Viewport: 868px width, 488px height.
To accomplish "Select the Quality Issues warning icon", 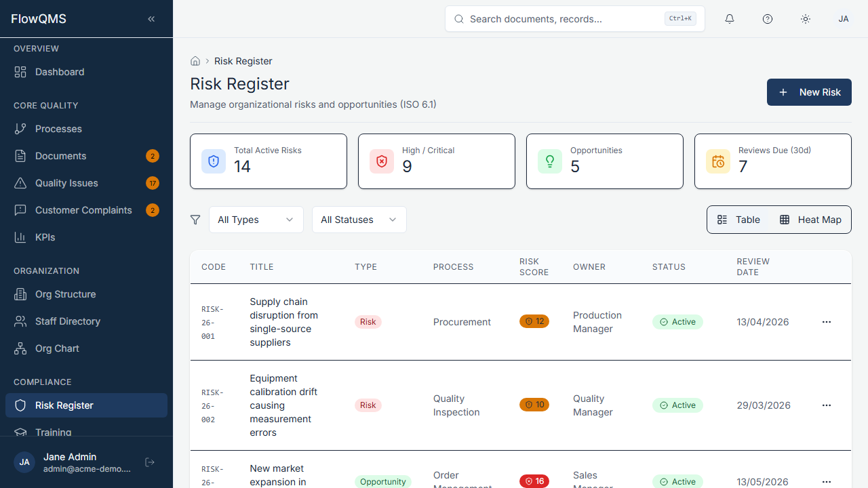I will click(x=21, y=182).
